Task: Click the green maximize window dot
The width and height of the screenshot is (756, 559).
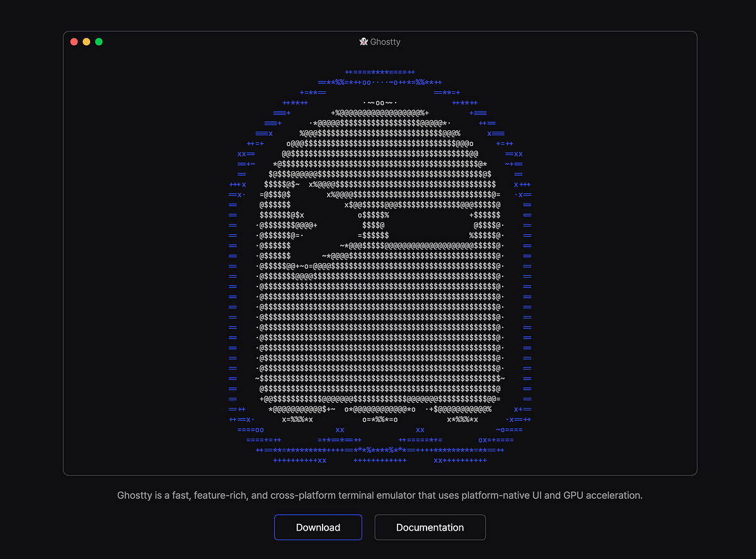Action: coord(99,42)
